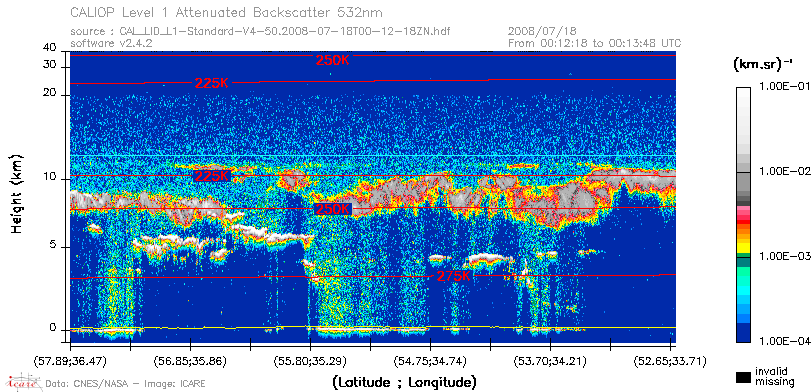This screenshot has height=392, width=811.
Task: Select the title 'CALIOP Level 1 Attenuated Backscatter 532nm'
Action: coord(227,12)
